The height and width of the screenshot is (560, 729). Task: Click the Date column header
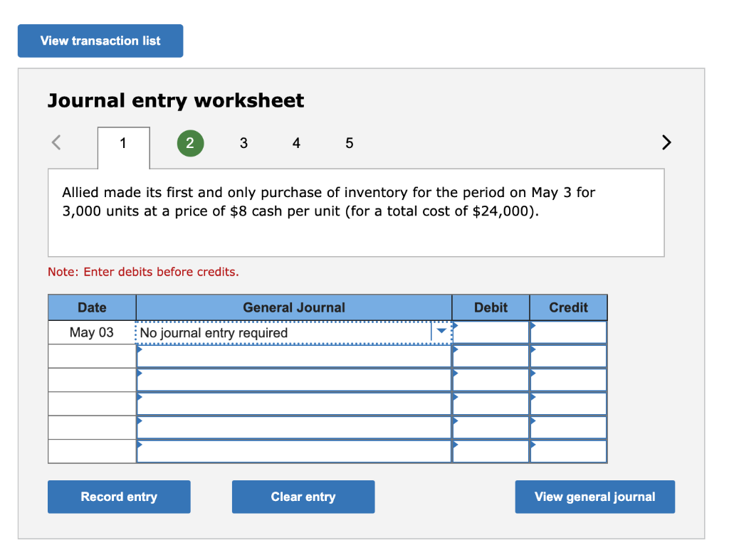click(x=92, y=307)
